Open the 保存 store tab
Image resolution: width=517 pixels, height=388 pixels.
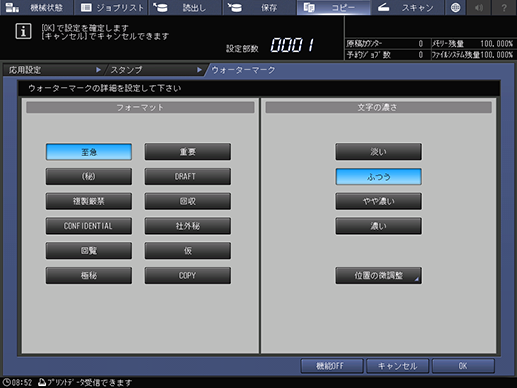click(259, 7)
